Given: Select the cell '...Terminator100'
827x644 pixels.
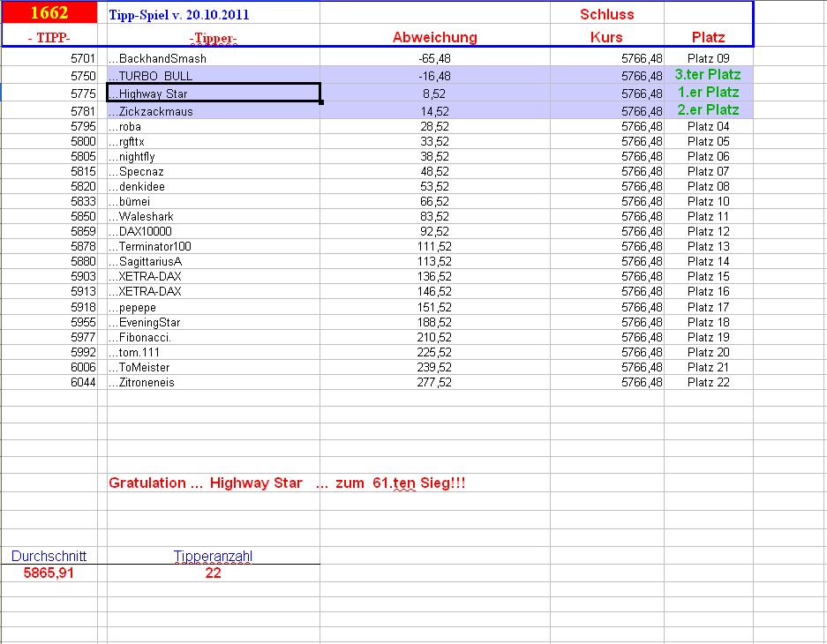Looking at the screenshot, I should click(x=213, y=246).
